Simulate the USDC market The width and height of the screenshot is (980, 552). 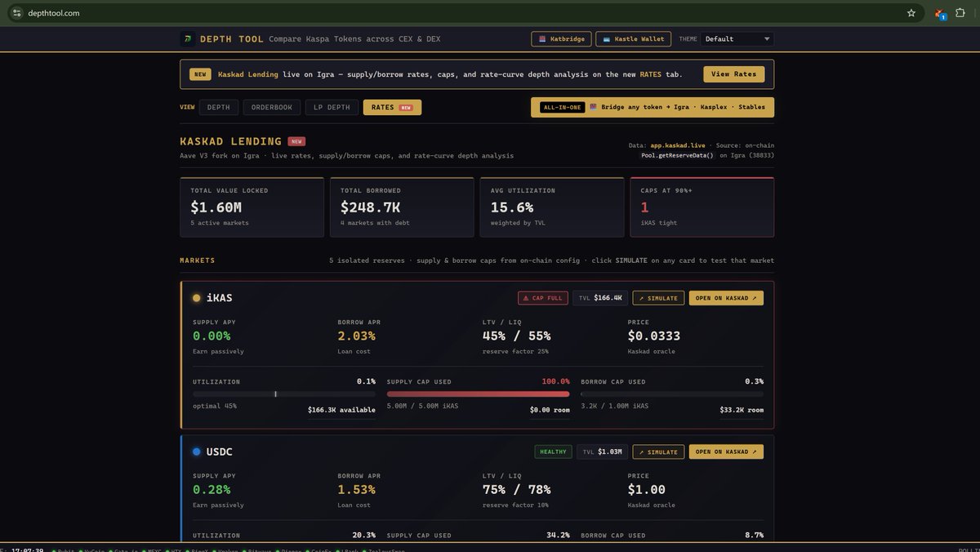[x=658, y=452]
